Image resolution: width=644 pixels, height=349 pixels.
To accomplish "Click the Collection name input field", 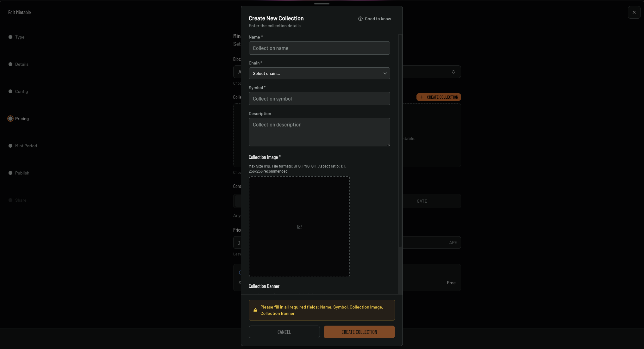I will click(x=319, y=48).
